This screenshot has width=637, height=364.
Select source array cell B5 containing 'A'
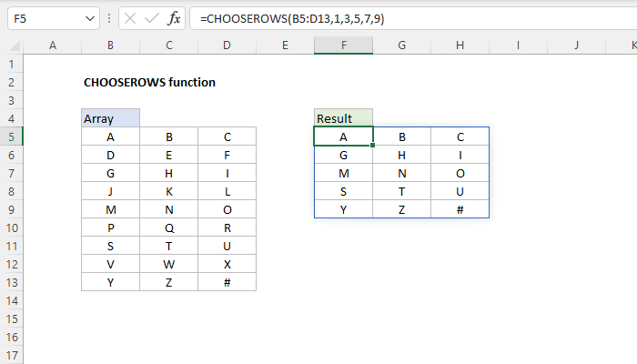[x=110, y=136]
